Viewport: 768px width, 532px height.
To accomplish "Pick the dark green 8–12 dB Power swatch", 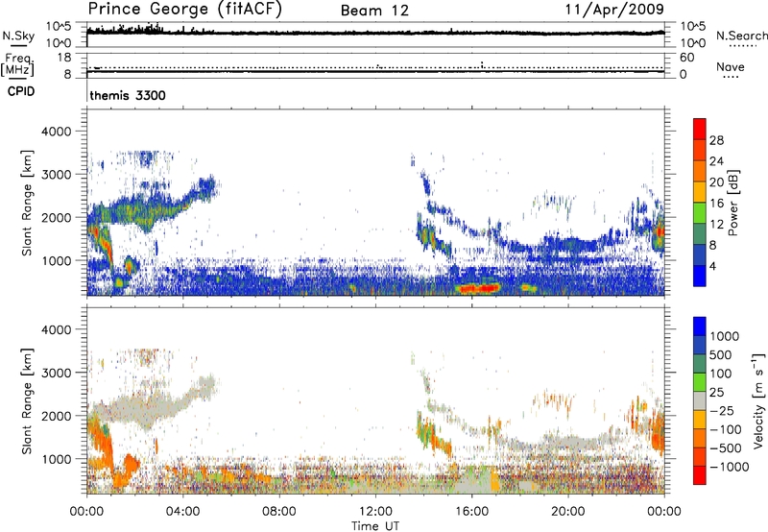I will tap(700, 234).
